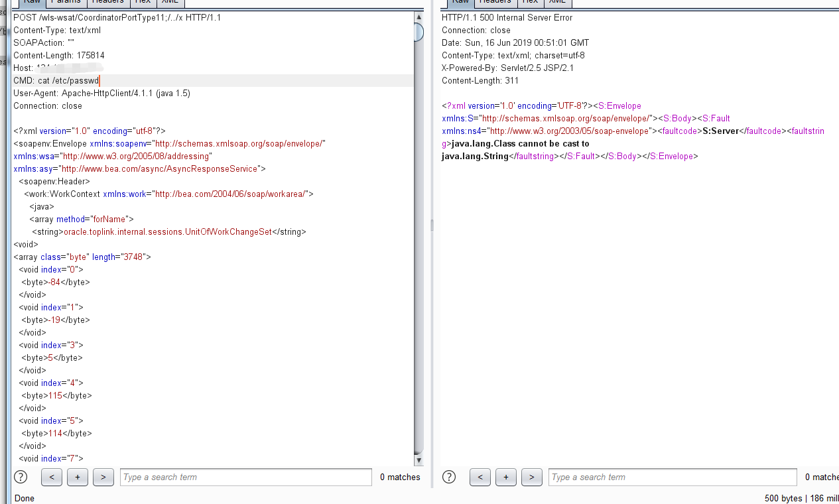Click the request XML declaration line
This screenshot has height=504, width=839.
point(90,131)
